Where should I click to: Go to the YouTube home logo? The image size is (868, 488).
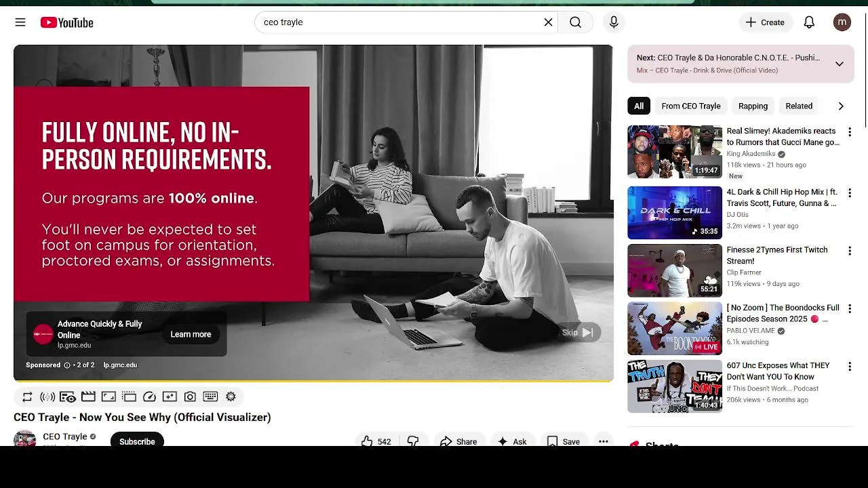66,22
